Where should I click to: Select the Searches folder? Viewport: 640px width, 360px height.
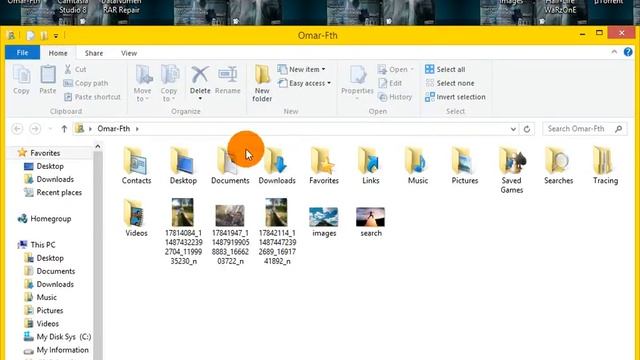click(x=558, y=166)
